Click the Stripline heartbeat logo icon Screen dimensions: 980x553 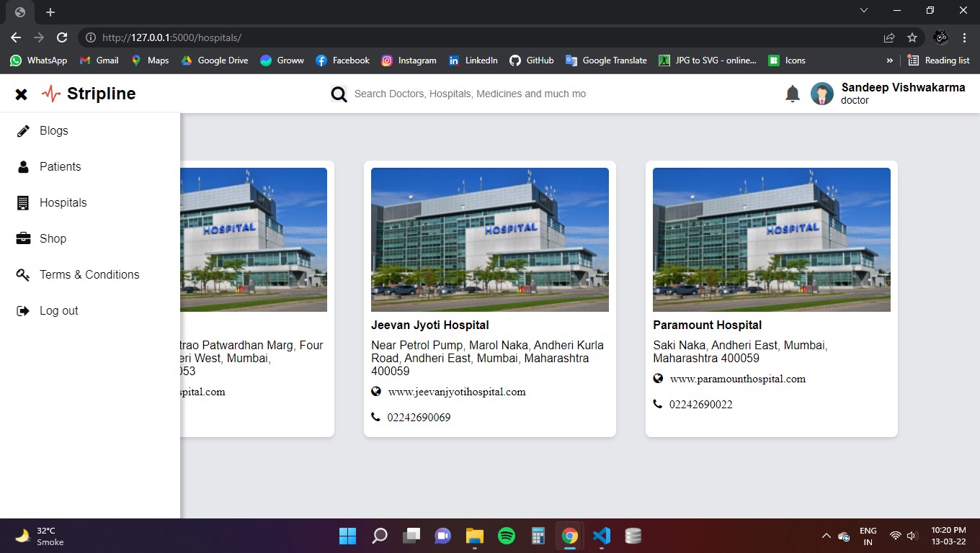pos(51,94)
